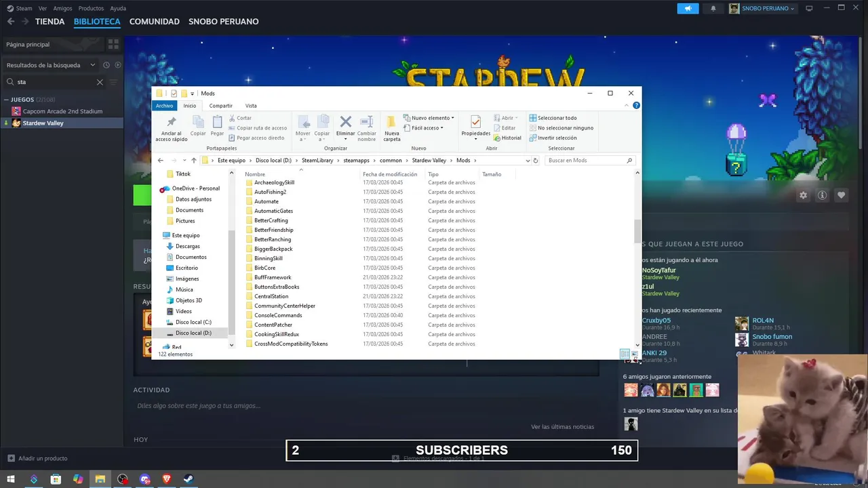868x488 pixels.
Task: Select the Automate folder
Action: click(x=267, y=201)
